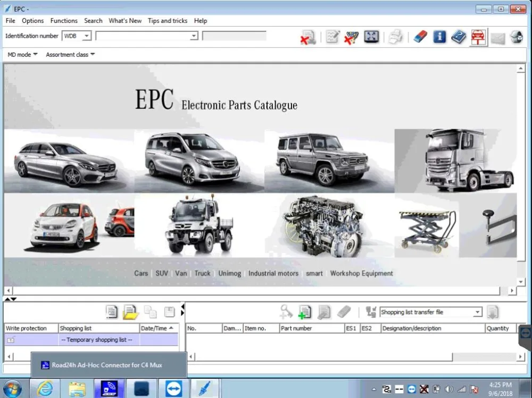
Task: Click the Van category link
Action: [181, 273]
